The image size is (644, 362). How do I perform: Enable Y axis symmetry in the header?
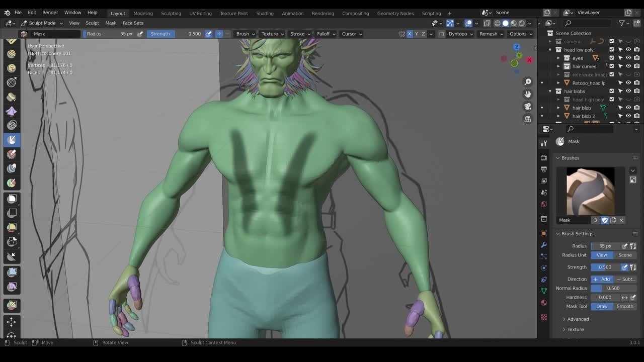pos(416,34)
